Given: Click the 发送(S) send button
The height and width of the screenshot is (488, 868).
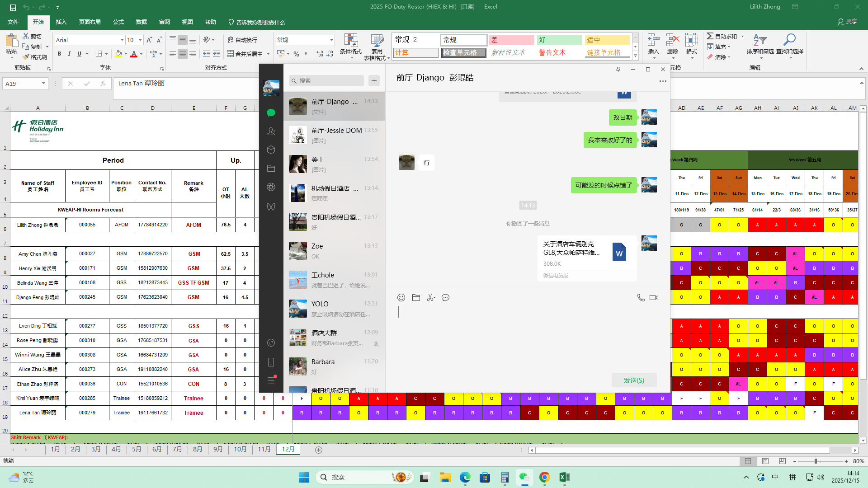Looking at the screenshot, I should coord(634,380).
